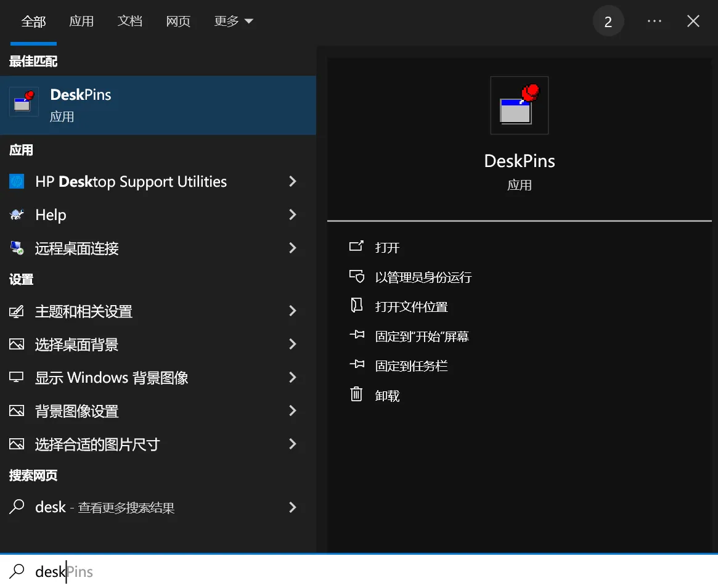Expand the 主题和相关设置 chevron
This screenshot has height=588, width=718.
(293, 311)
